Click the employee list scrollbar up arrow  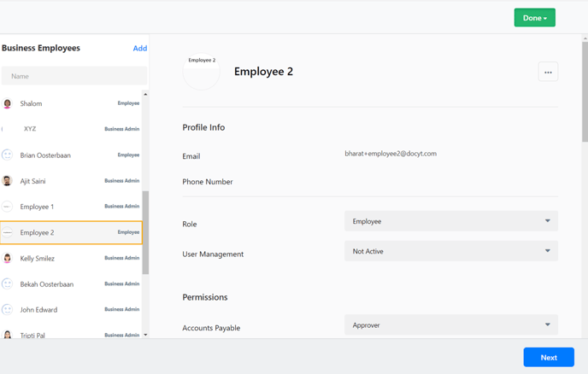145,94
